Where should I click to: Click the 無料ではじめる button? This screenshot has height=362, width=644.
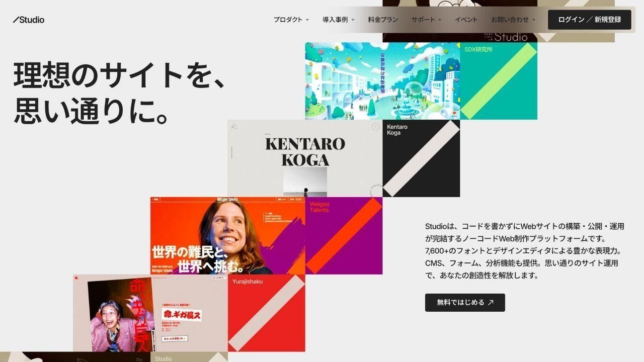coord(465,303)
